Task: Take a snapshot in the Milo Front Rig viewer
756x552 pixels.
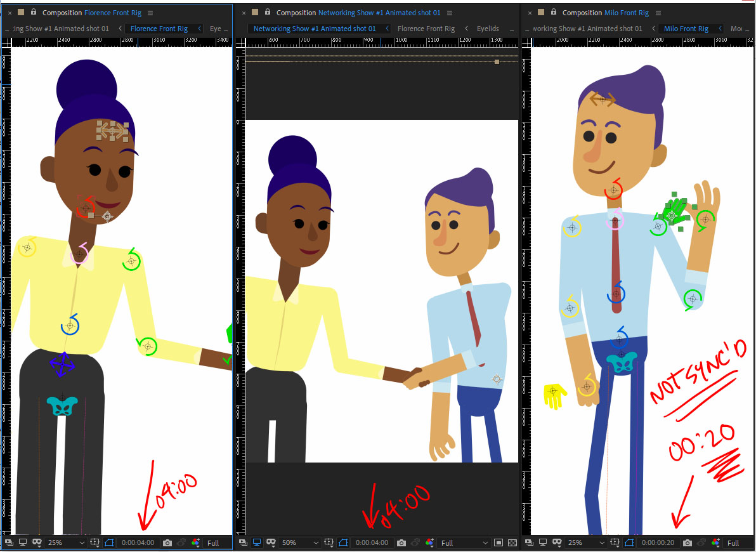Action: [x=687, y=543]
